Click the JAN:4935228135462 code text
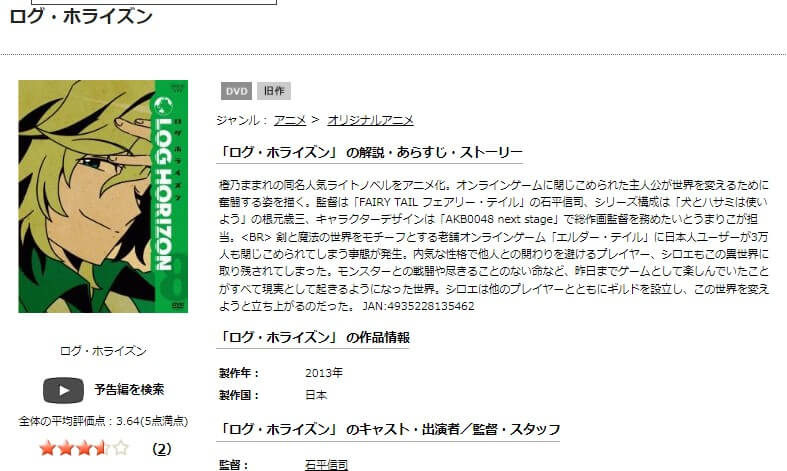 tap(418, 306)
